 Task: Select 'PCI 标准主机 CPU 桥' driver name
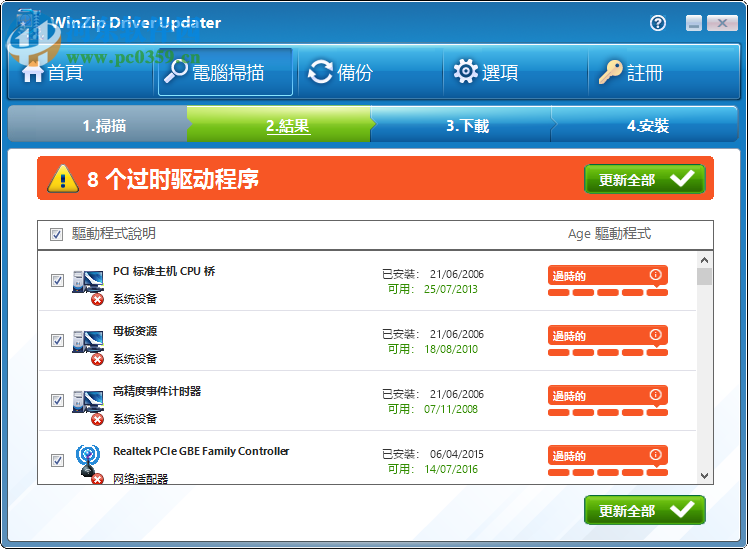point(164,271)
